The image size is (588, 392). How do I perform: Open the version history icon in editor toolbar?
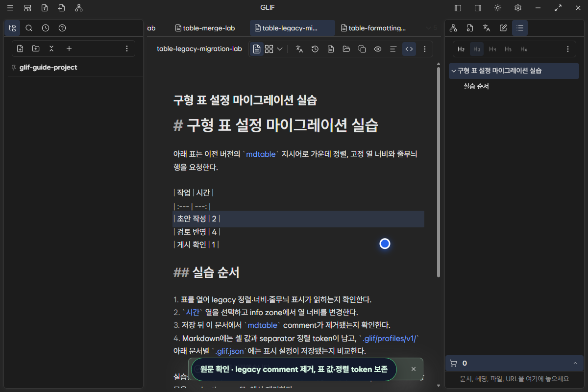[315, 49]
